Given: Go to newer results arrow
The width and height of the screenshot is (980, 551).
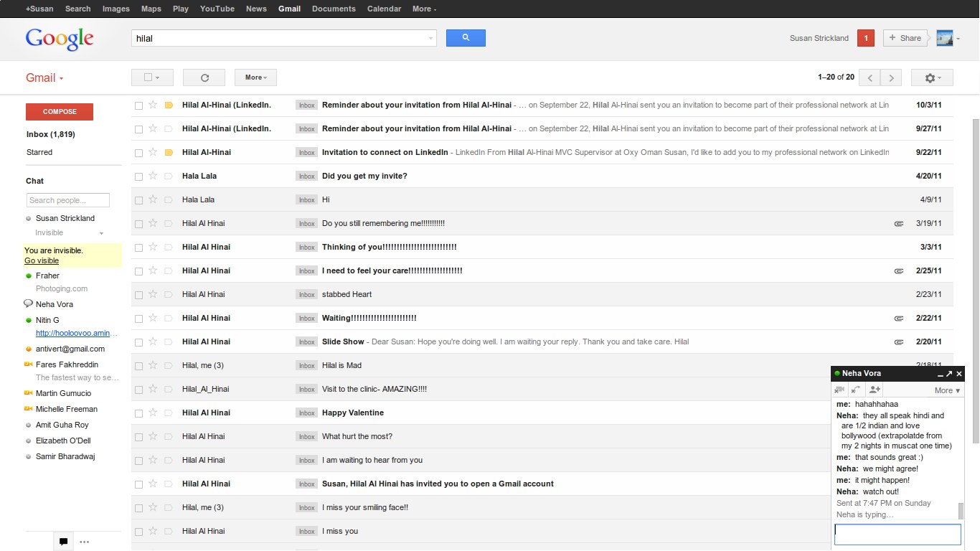Looking at the screenshot, I should 870,77.
